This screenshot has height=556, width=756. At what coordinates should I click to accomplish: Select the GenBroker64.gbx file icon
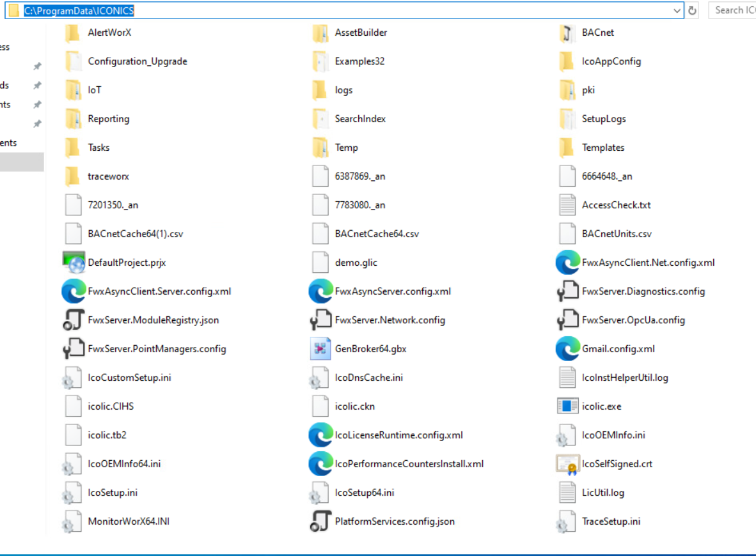click(320, 349)
